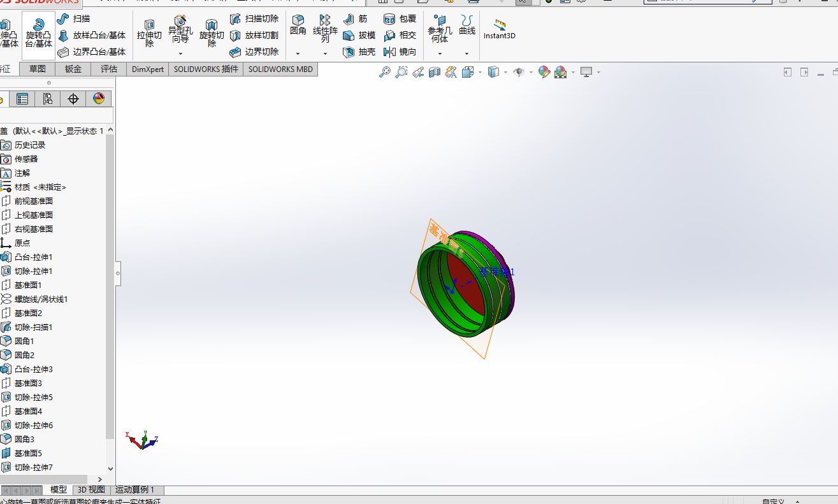Select 螺旋线/涡状线1 feature

pyautogui.click(x=41, y=299)
